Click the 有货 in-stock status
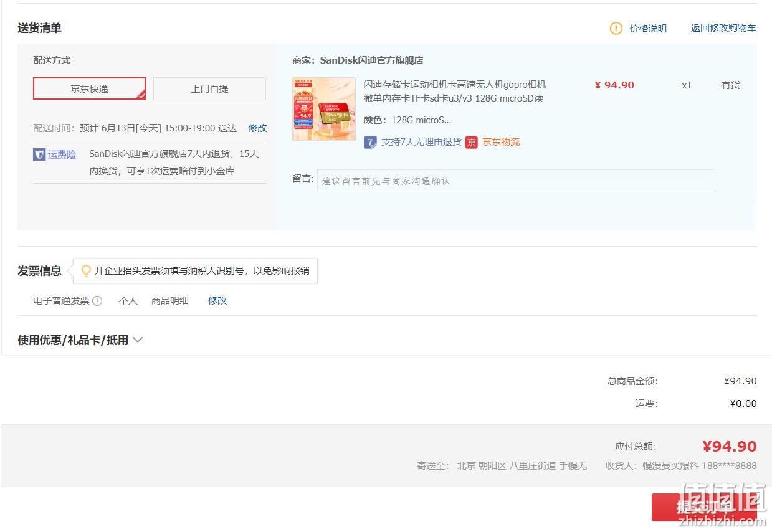The height and width of the screenshot is (532, 772). tap(730, 85)
